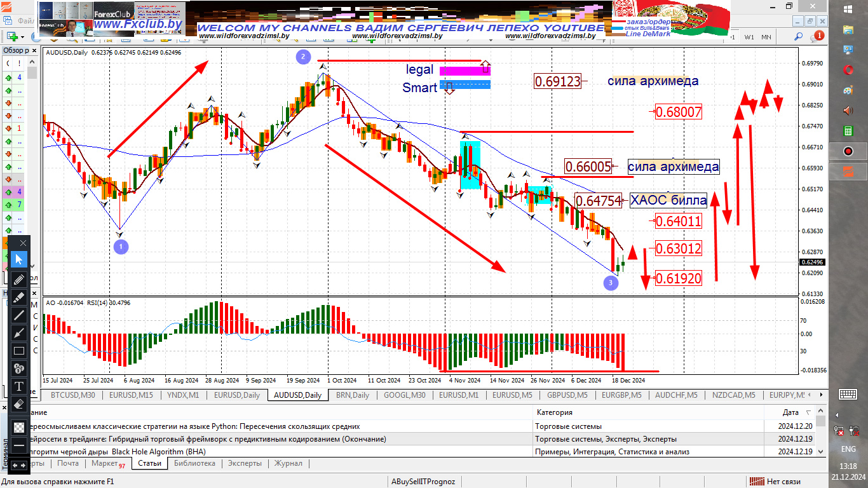Image resolution: width=868 pixels, height=488 pixels.
Task: Switch chart timeframe to MN
Action: pyautogui.click(x=766, y=37)
